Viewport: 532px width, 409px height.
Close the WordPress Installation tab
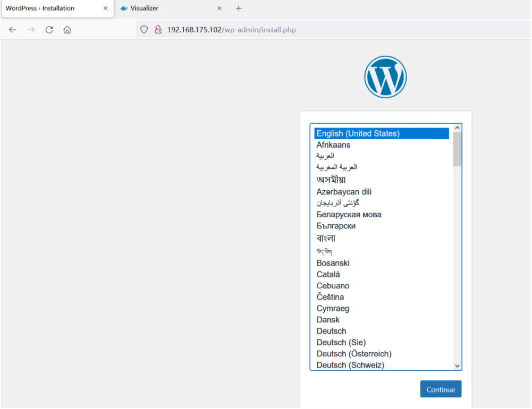click(106, 8)
